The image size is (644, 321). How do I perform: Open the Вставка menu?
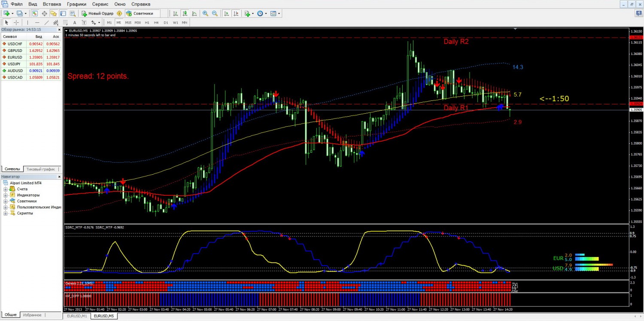coord(52,4)
